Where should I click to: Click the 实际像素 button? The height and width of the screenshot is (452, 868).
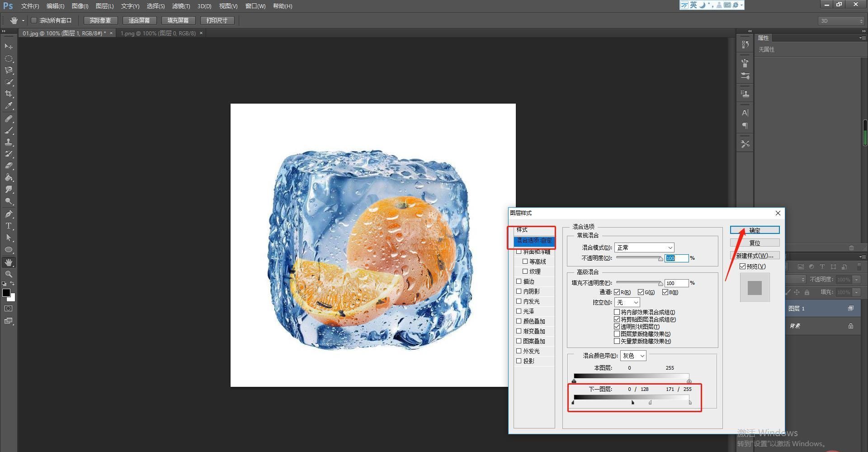(x=100, y=20)
